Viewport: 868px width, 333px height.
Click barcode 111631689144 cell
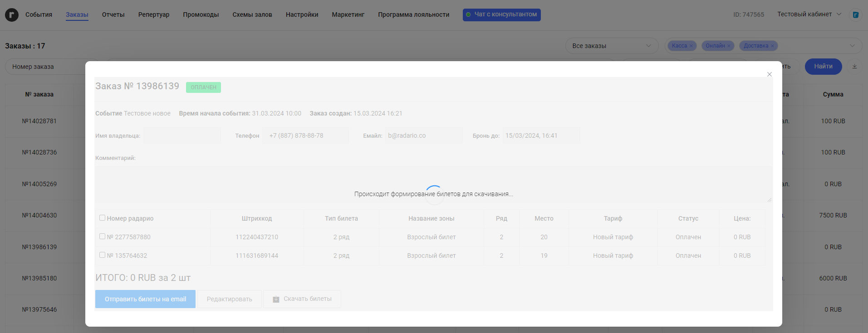tap(257, 256)
